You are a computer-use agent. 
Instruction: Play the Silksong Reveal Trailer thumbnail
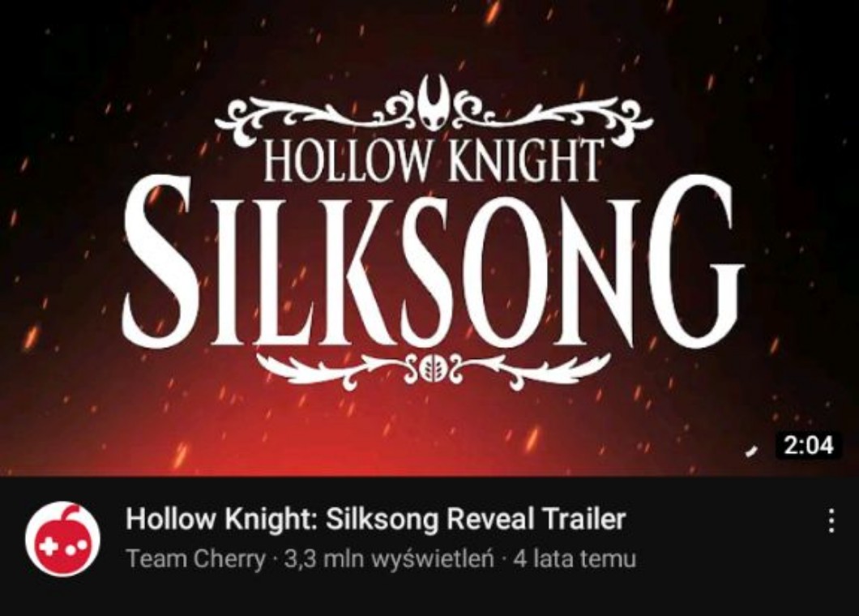pos(429,237)
